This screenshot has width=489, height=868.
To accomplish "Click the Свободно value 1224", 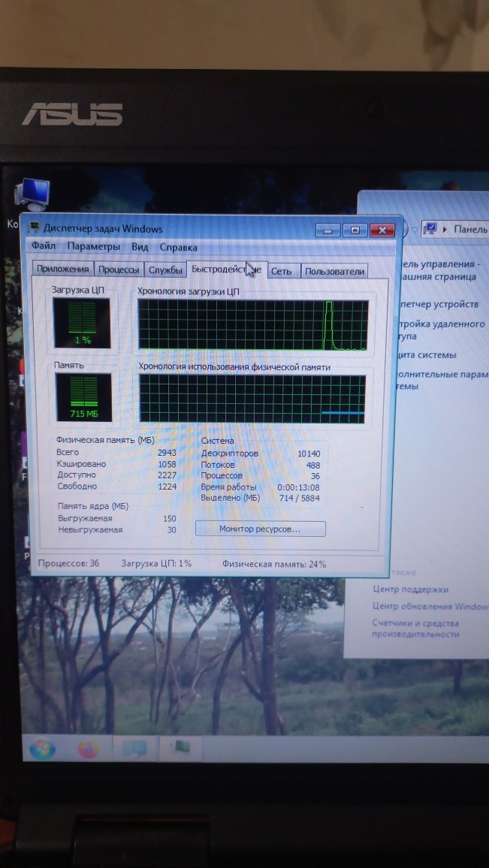I will [x=167, y=486].
